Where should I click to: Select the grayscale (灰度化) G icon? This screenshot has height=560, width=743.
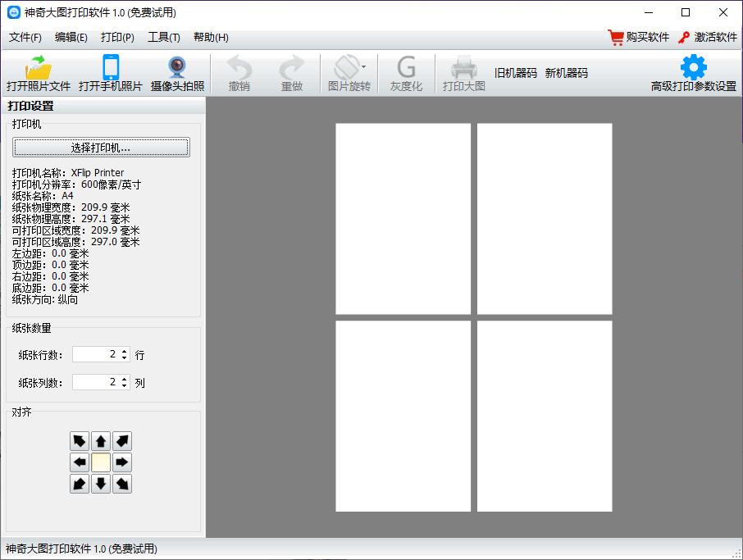pyautogui.click(x=406, y=67)
